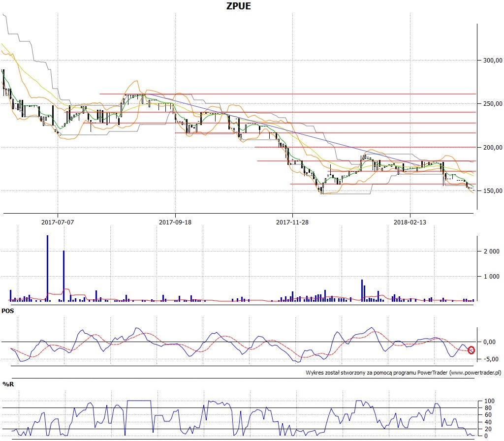
Task: Select the 2017-07-07 date label
Action: pyautogui.click(x=58, y=222)
